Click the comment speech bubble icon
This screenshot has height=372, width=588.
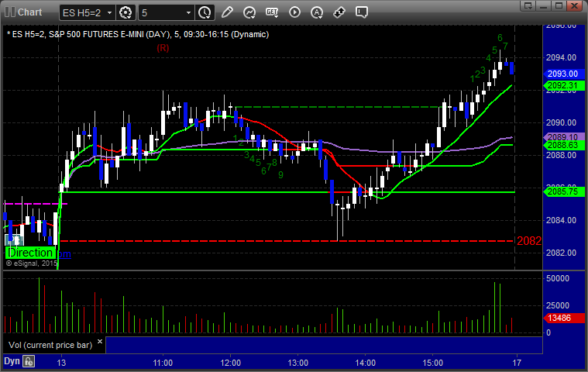362,12
